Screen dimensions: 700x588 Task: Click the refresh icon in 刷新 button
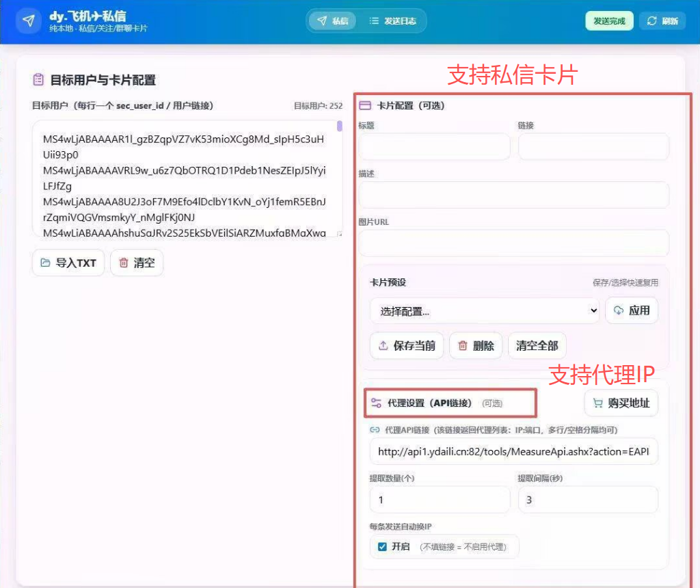(x=652, y=21)
